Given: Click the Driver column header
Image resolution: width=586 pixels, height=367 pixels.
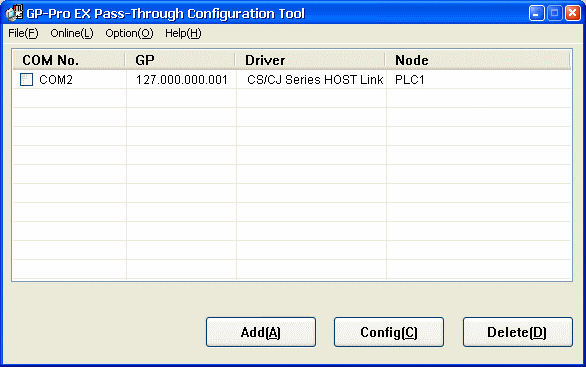Looking at the screenshot, I should 310,60.
